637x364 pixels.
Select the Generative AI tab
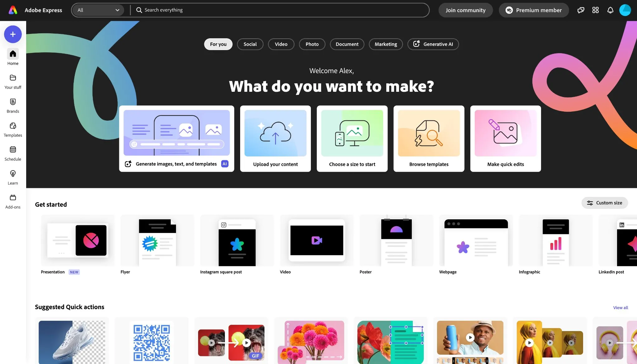(433, 44)
